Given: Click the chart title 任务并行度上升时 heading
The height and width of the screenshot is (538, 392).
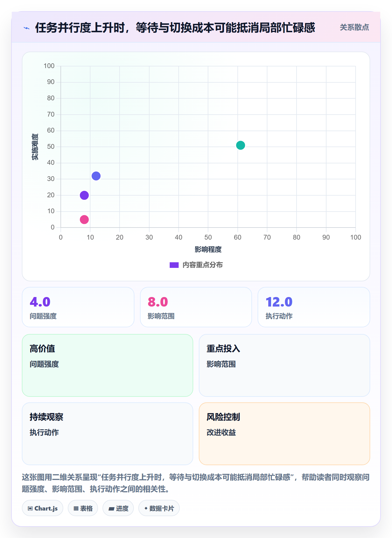Looking at the screenshot, I should pos(175,28).
